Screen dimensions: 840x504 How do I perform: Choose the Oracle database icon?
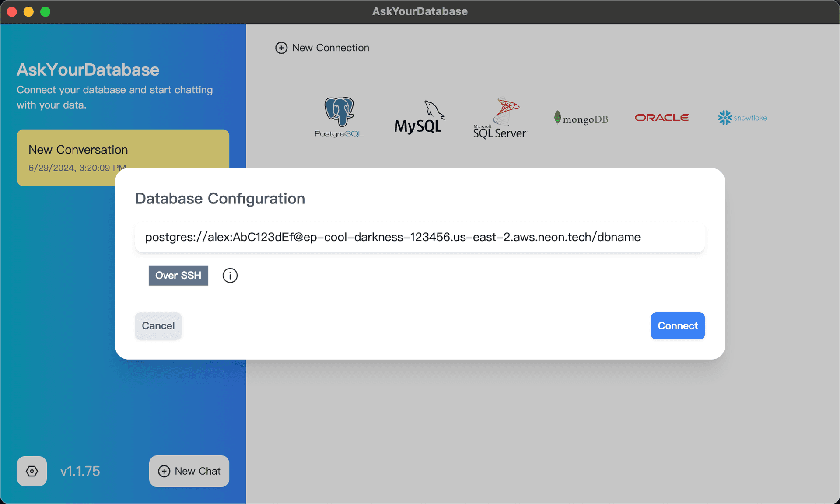point(661,117)
